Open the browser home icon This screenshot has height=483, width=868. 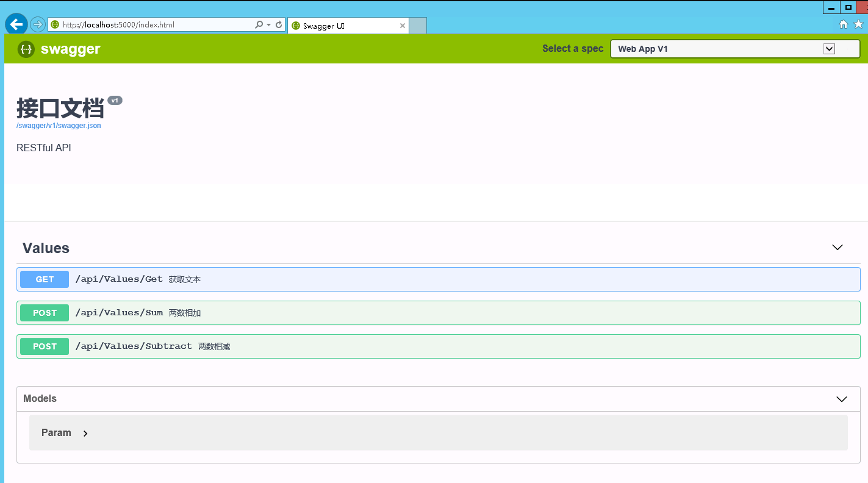[844, 24]
